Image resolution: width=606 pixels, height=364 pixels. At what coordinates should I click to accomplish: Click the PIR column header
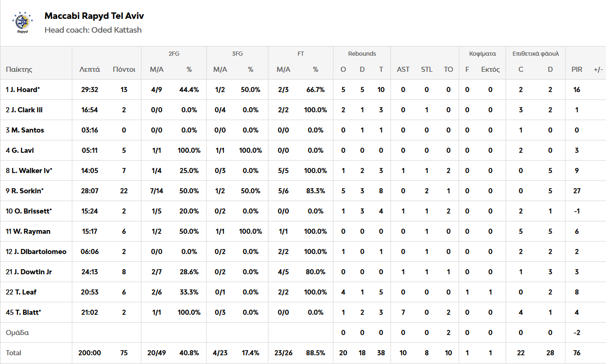click(x=577, y=69)
